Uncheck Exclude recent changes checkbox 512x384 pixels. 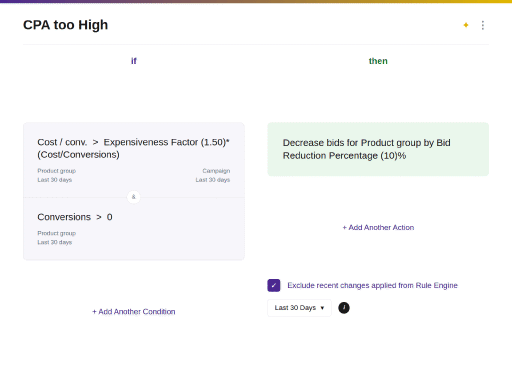[x=274, y=285]
